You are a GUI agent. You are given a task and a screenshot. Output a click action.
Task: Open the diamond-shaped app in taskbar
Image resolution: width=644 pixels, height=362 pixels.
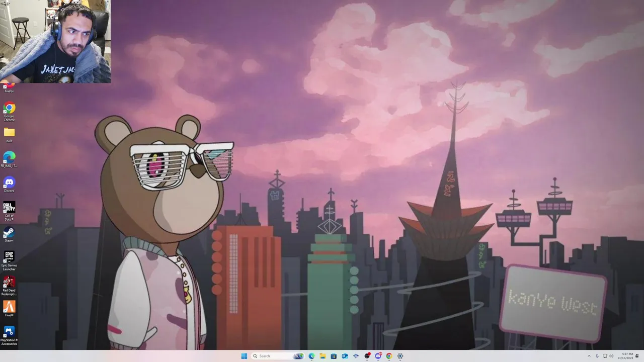[356, 356]
